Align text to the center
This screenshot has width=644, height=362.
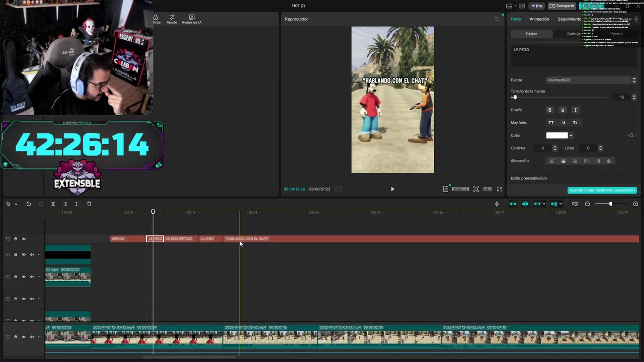(x=563, y=161)
